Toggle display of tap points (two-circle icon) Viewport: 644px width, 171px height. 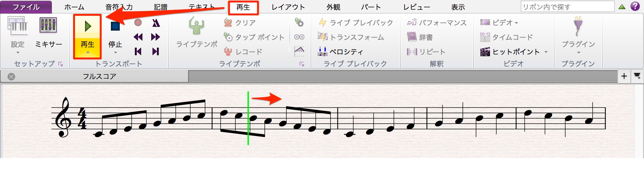[299, 37]
